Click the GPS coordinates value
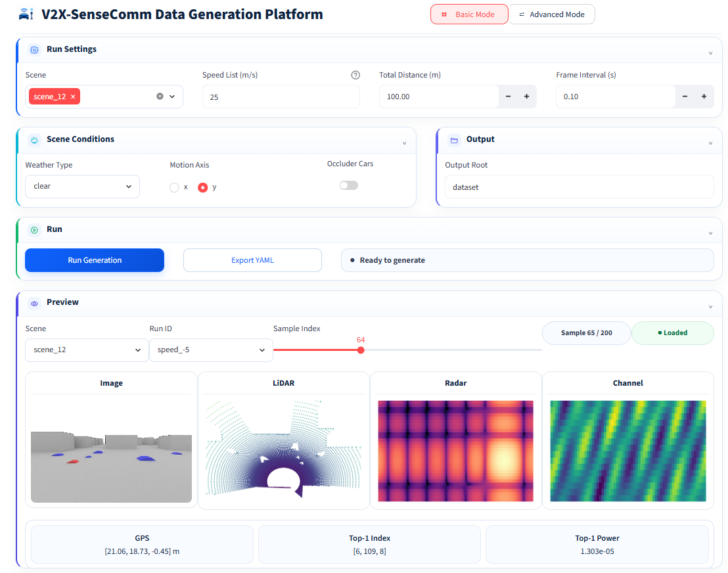728x573 pixels. point(142,551)
